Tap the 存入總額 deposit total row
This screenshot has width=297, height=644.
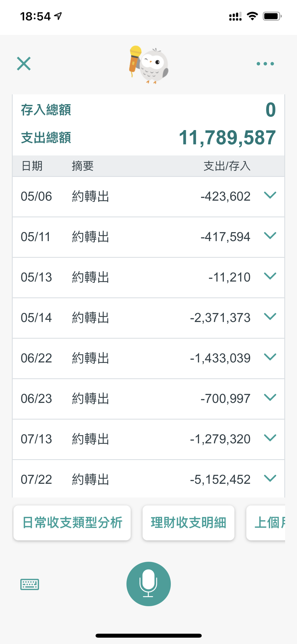pos(148,110)
